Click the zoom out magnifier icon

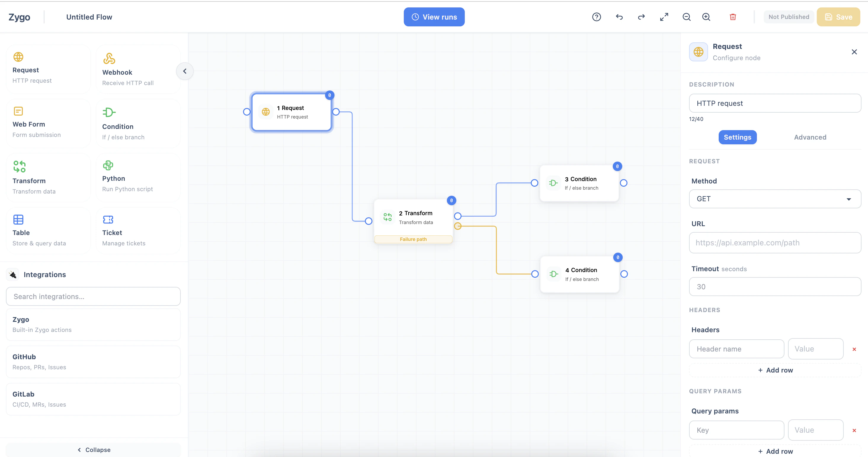pos(686,17)
